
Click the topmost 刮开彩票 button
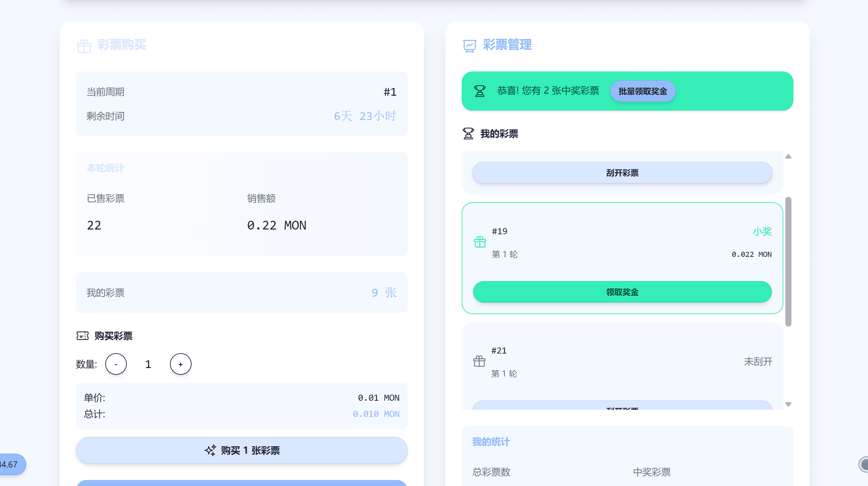[621, 173]
